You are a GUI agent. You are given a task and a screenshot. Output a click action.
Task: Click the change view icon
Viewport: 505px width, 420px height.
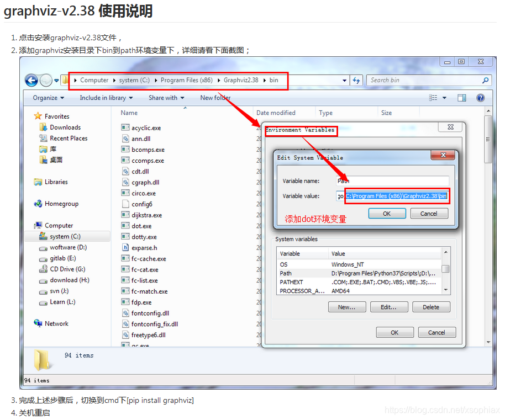click(433, 98)
